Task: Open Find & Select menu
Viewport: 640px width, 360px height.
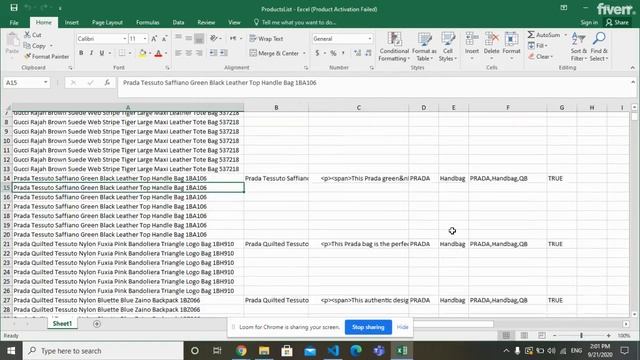Action: tap(599, 47)
